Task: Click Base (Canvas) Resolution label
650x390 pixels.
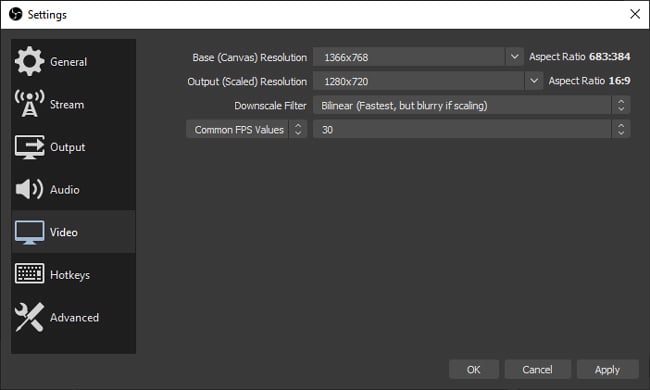Action: [x=250, y=58]
